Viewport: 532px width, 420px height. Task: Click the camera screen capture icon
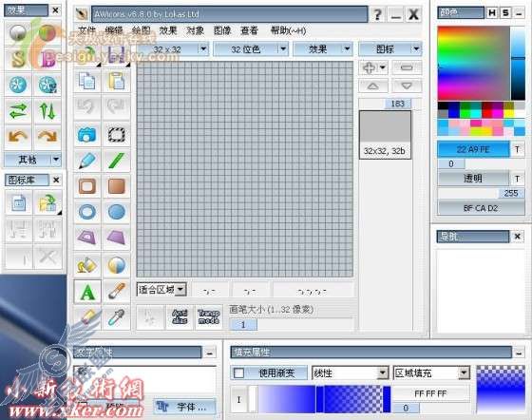87,135
